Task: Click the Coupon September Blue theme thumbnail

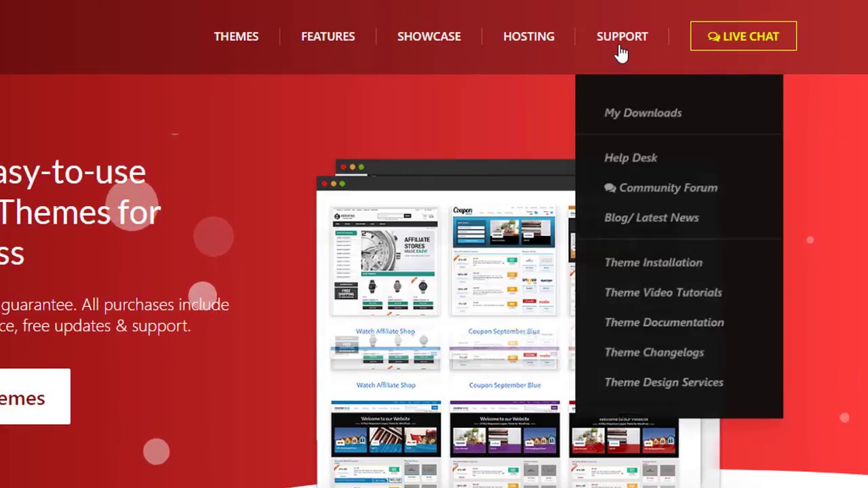Action: pyautogui.click(x=505, y=261)
